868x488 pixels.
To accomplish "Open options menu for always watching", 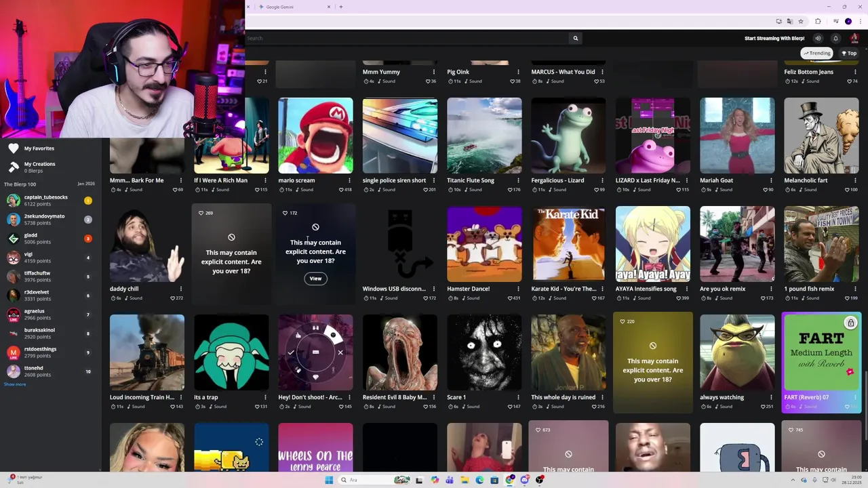I will pos(771,397).
